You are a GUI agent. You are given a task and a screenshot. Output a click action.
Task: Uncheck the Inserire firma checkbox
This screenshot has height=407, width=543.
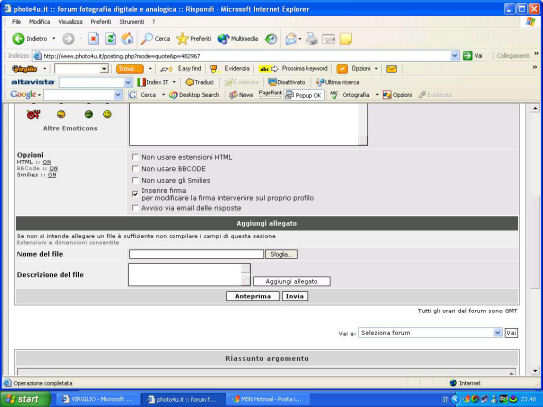tap(135, 194)
